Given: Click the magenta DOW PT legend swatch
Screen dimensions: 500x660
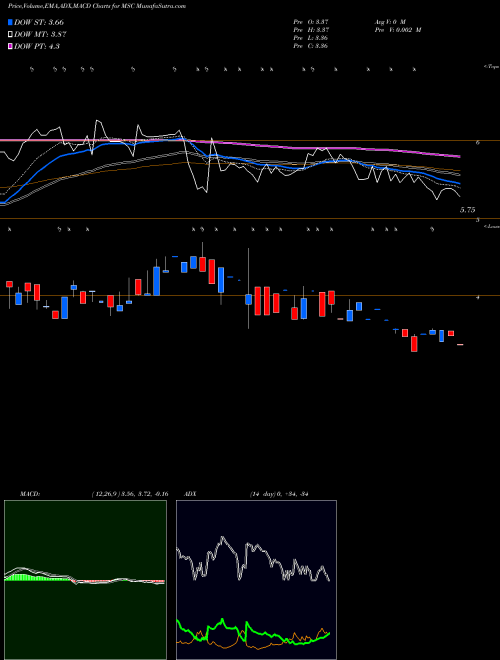Looking at the screenshot, I should point(11,47).
